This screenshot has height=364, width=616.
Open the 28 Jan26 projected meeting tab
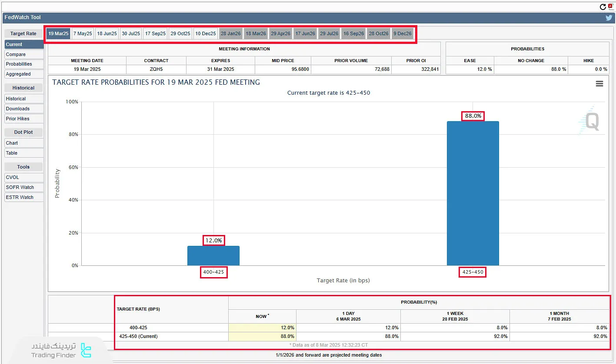[230, 34]
